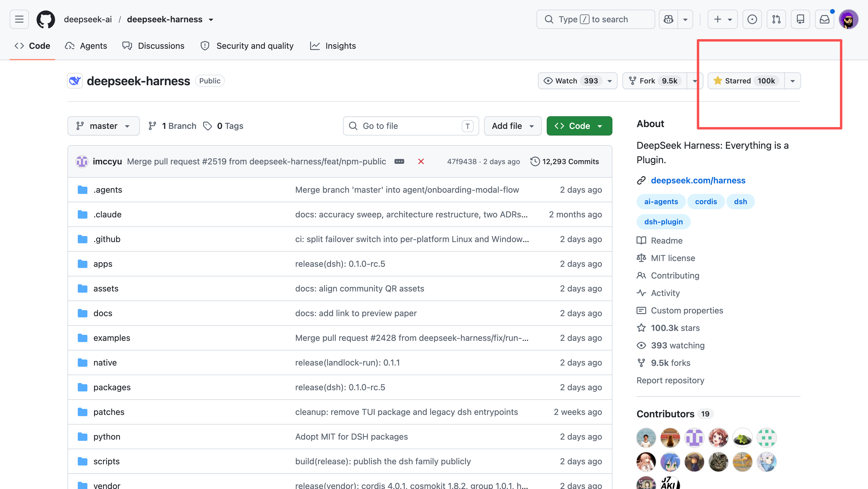Click the commit history clock icon
The width and height of the screenshot is (868, 489).
click(535, 161)
